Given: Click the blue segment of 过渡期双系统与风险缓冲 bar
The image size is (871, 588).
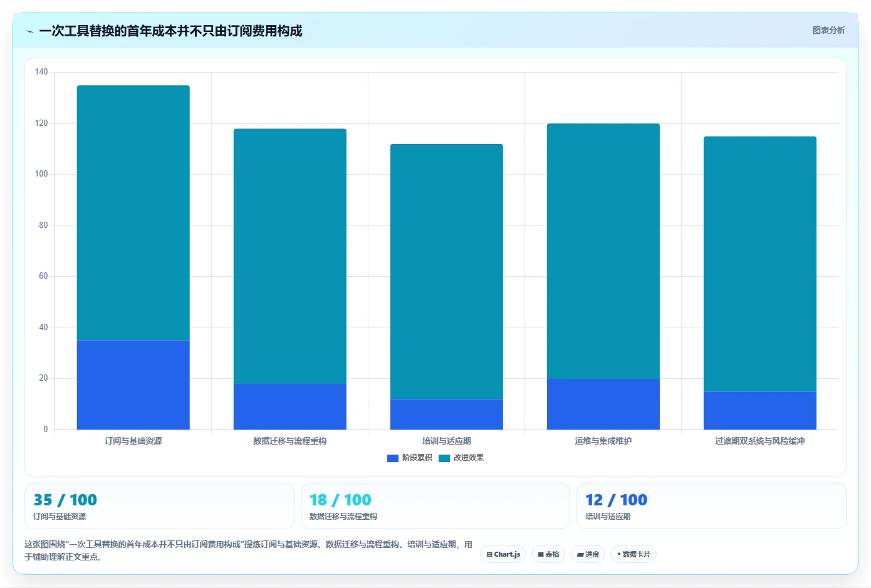Looking at the screenshot, I should [760, 411].
